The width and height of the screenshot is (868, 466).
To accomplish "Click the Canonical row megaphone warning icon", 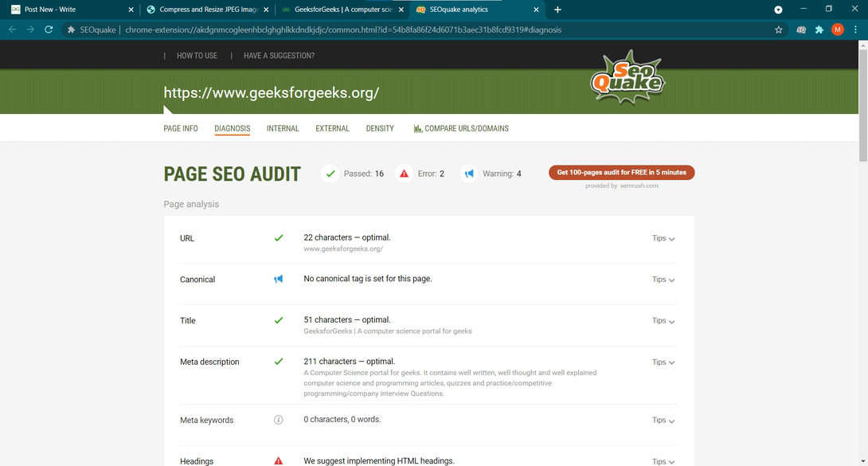I will [x=279, y=279].
